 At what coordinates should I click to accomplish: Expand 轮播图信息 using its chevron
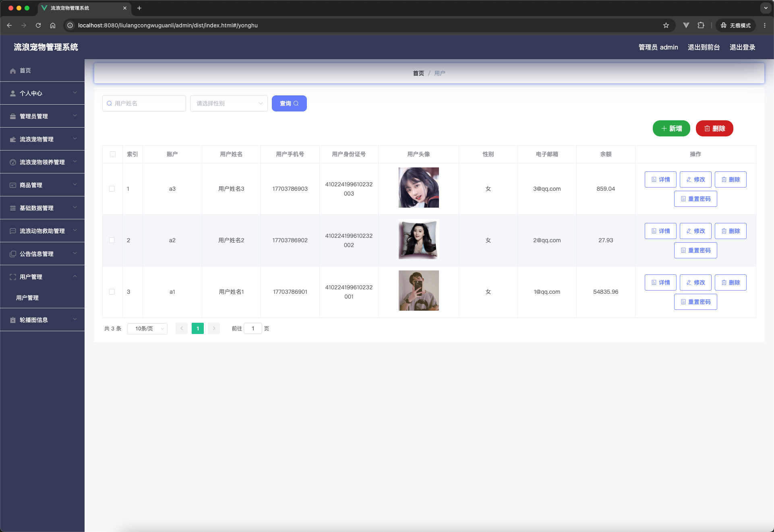75,319
